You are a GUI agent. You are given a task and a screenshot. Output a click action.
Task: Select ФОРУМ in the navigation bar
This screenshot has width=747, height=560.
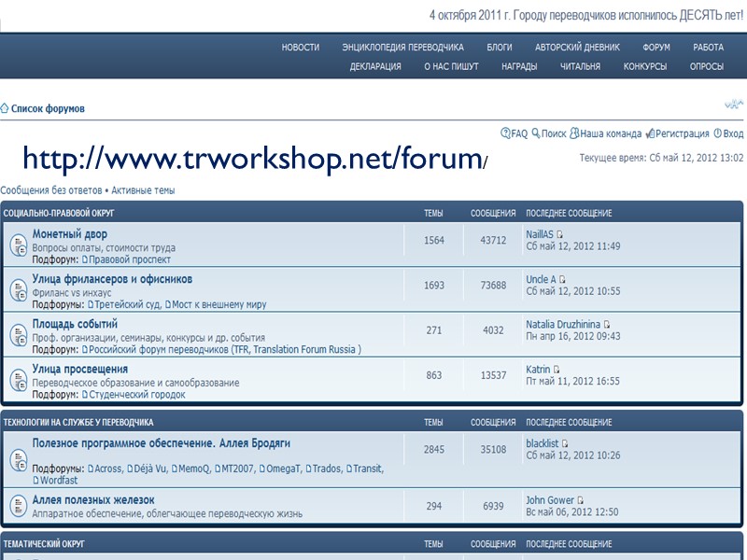(655, 46)
